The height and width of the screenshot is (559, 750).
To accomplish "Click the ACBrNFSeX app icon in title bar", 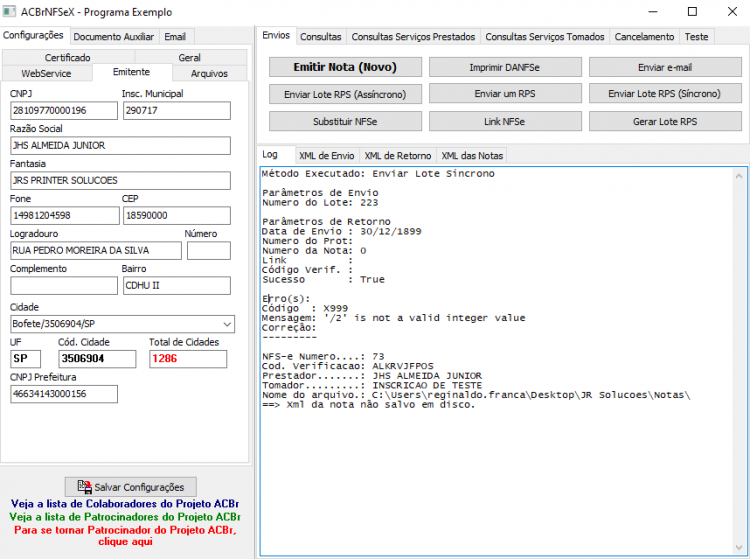I will click(x=9, y=11).
